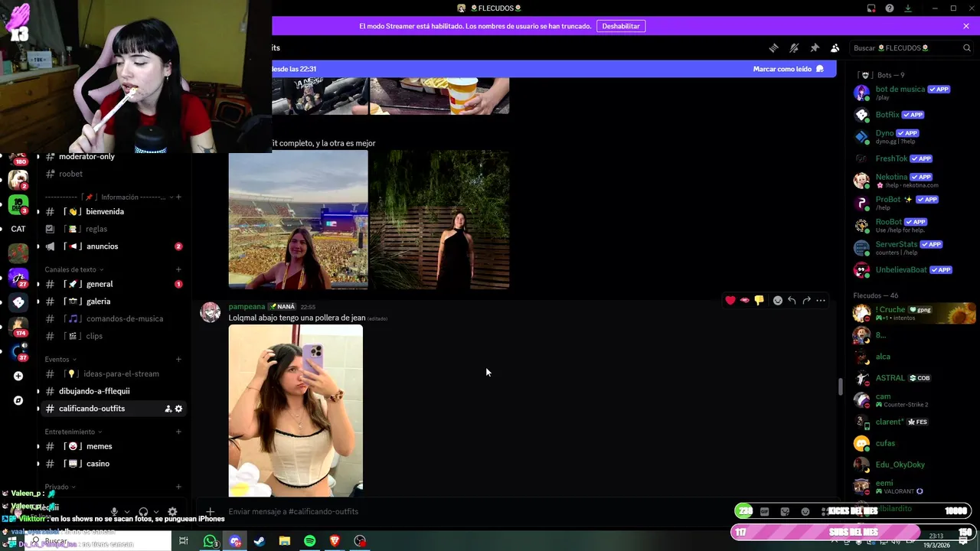Open the black dress garden photo
Viewport: 980px width, 551px height.
coord(439,220)
